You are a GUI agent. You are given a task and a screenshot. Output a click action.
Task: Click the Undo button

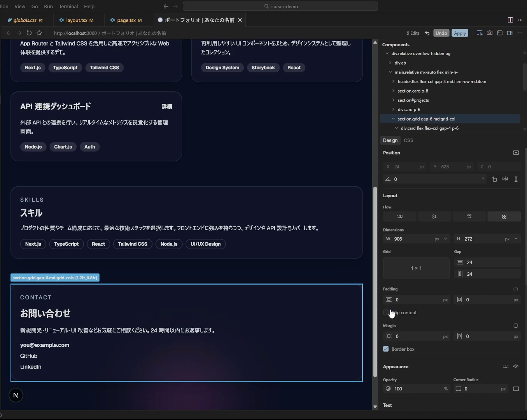click(441, 33)
